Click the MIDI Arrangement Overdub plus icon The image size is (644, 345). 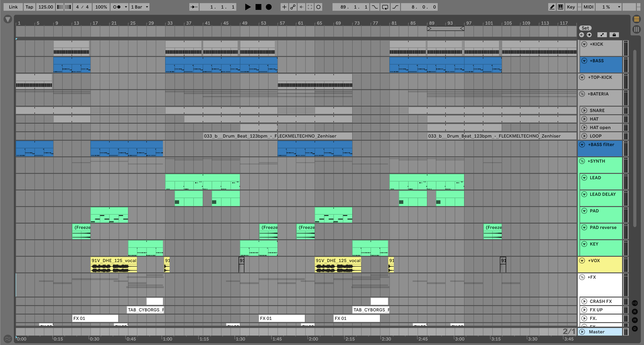point(284,7)
